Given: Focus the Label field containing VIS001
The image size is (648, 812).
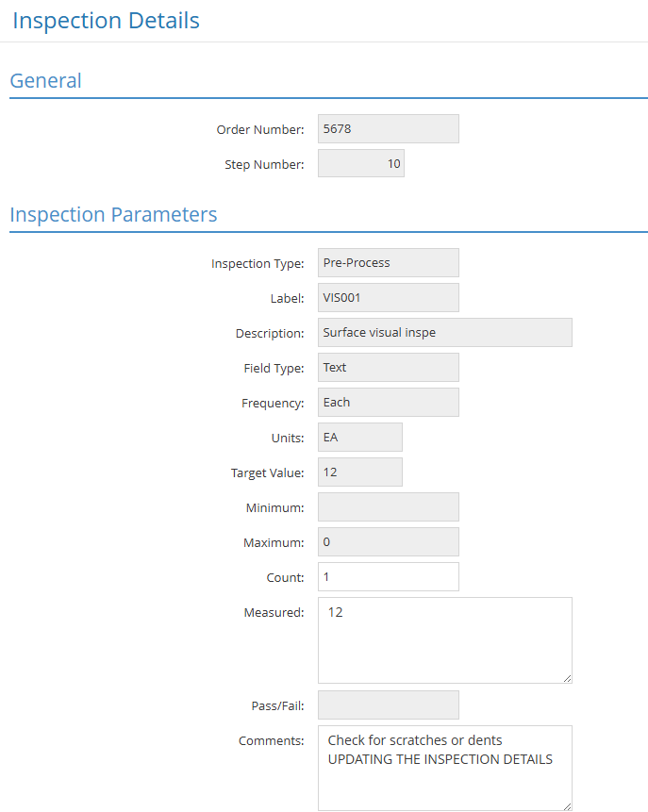Looking at the screenshot, I should (388, 298).
